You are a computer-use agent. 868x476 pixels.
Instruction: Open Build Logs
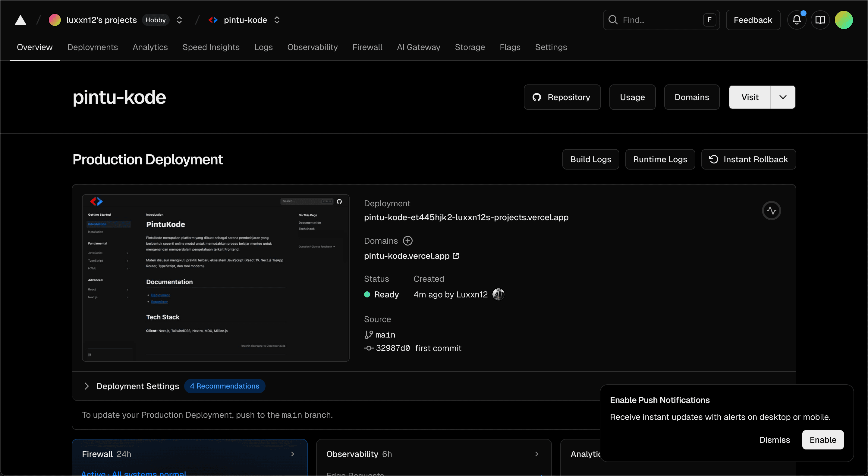(591, 159)
